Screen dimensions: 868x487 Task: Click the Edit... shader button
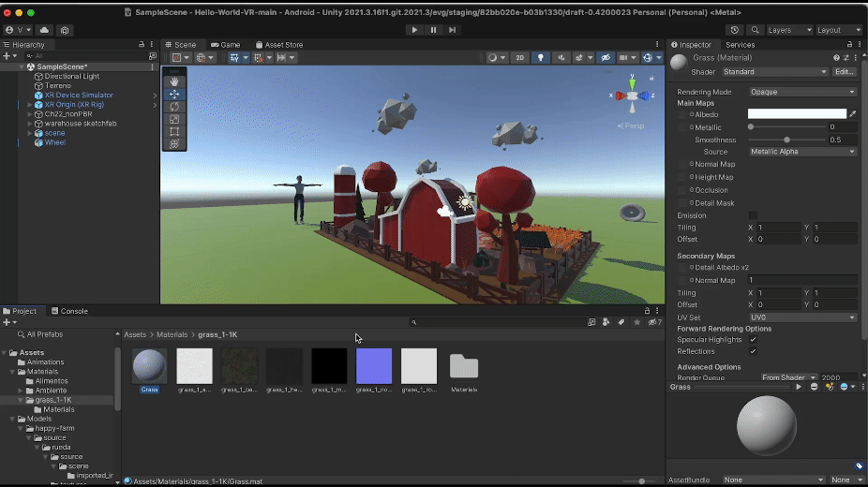click(x=844, y=71)
